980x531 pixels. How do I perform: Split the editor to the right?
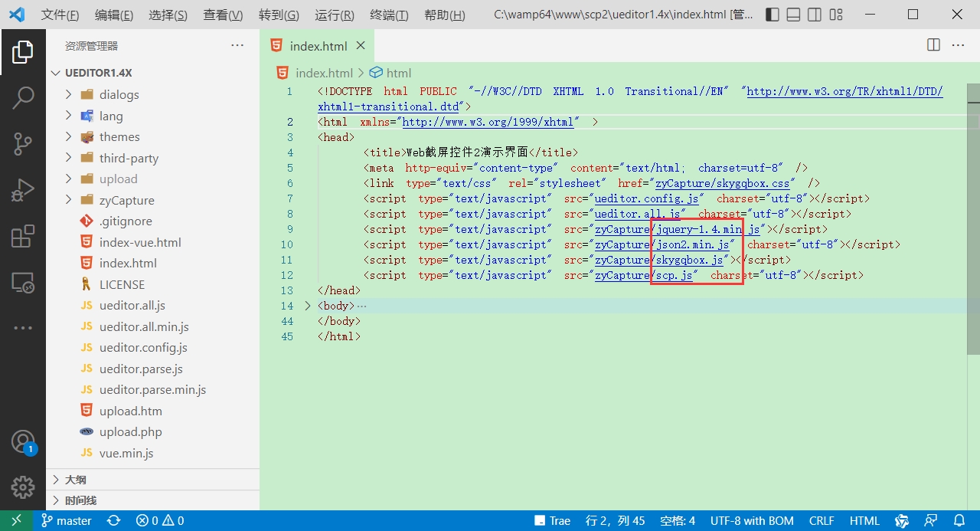[933, 45]
